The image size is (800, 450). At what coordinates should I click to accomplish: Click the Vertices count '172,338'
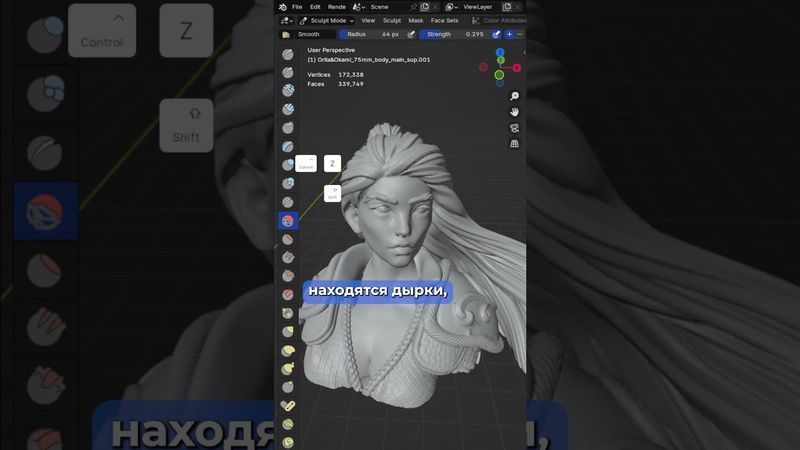tap(351, 74)
